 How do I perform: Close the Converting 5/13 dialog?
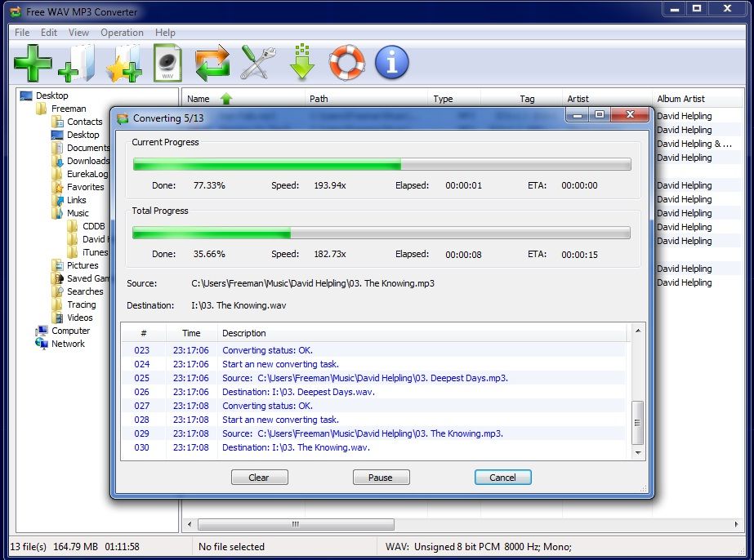(630, 114)
